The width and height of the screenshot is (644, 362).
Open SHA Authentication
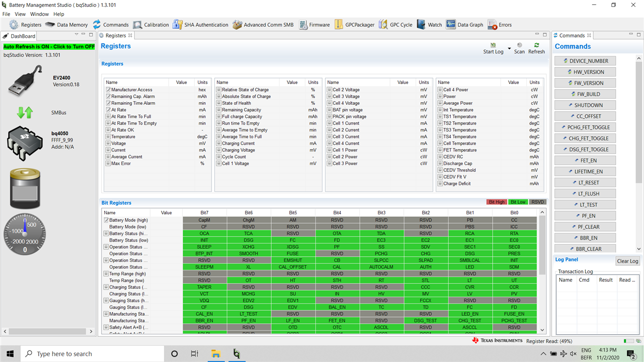point(201,25)
